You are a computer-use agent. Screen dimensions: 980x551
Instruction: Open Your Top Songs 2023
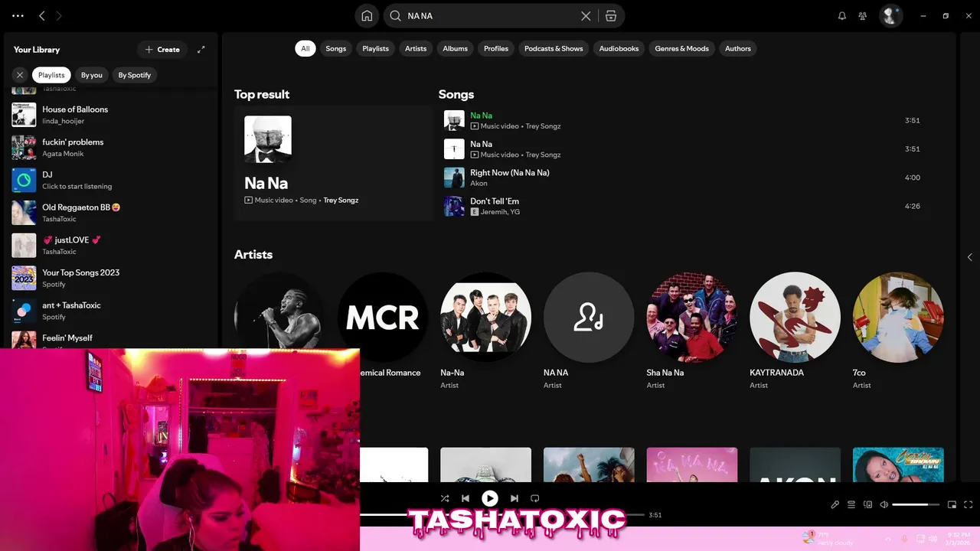click(x=111, y=278)
